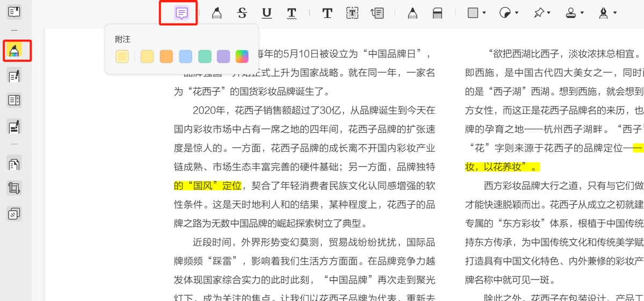Open the signature pen dropdown

(608, 13)
